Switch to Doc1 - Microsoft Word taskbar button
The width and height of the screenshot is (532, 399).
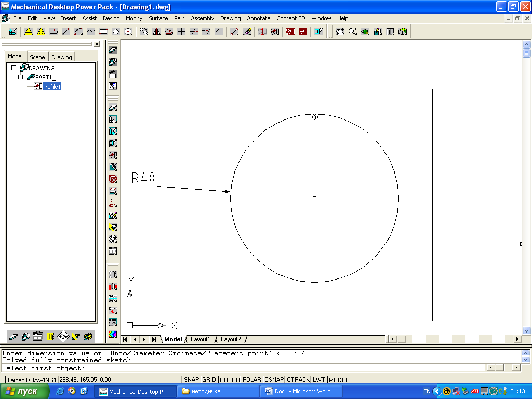point(301,391)
